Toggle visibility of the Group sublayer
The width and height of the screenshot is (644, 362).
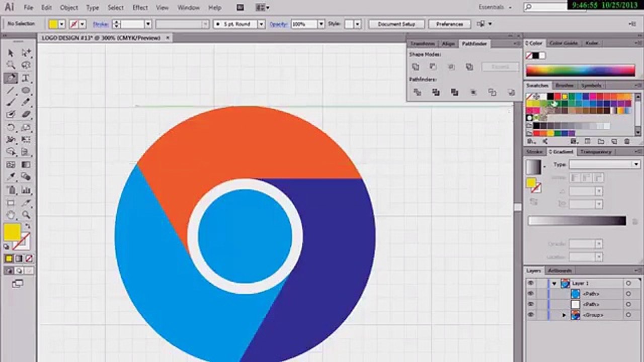530,315
